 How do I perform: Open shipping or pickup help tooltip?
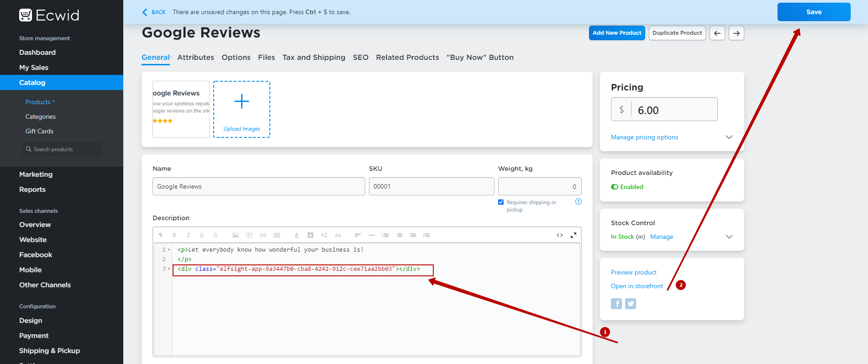pos(579,201)
